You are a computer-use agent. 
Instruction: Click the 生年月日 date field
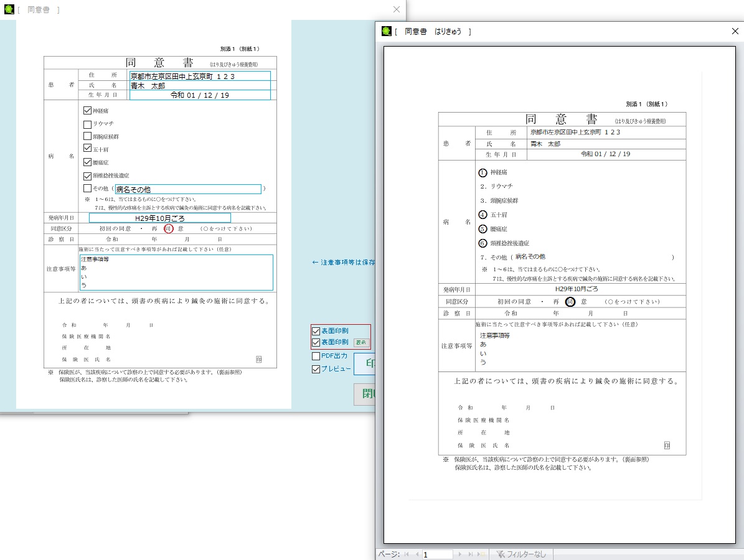[200, 95]
